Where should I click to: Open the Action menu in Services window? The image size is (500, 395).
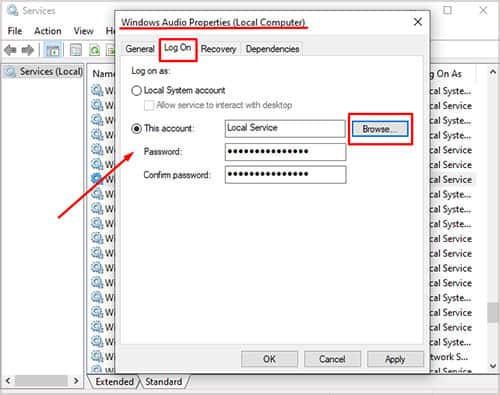[48, 31]
